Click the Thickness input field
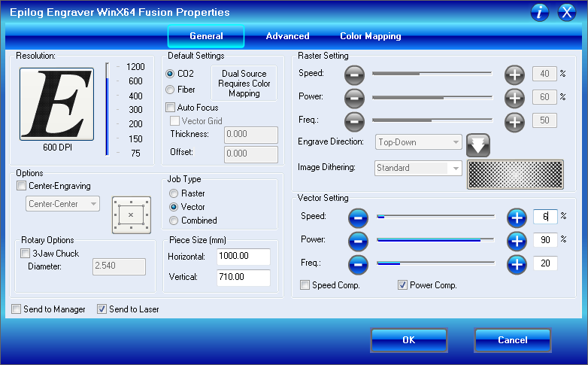 [x=251, y=135]
